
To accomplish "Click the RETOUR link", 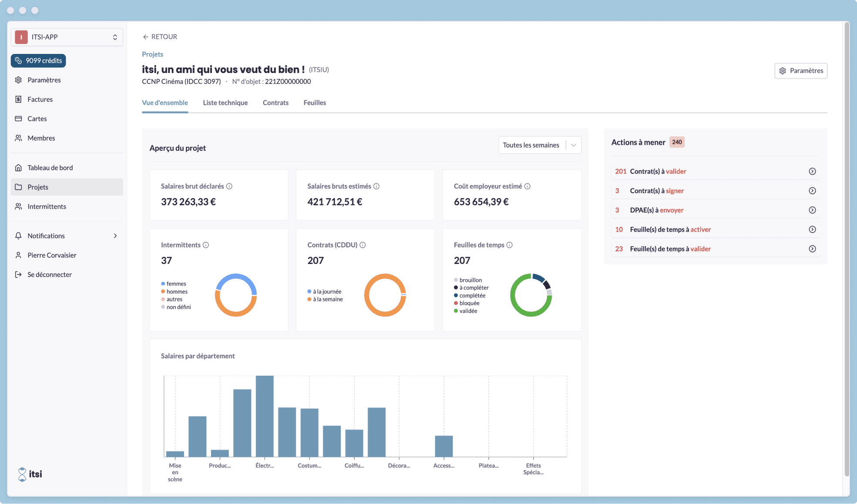I will click(160, 37).
